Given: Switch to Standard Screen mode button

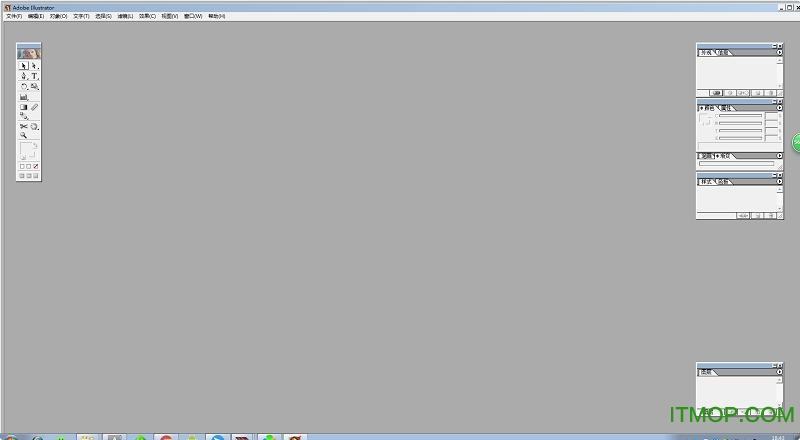Looking at the screenshot, I should click(22, 176).
